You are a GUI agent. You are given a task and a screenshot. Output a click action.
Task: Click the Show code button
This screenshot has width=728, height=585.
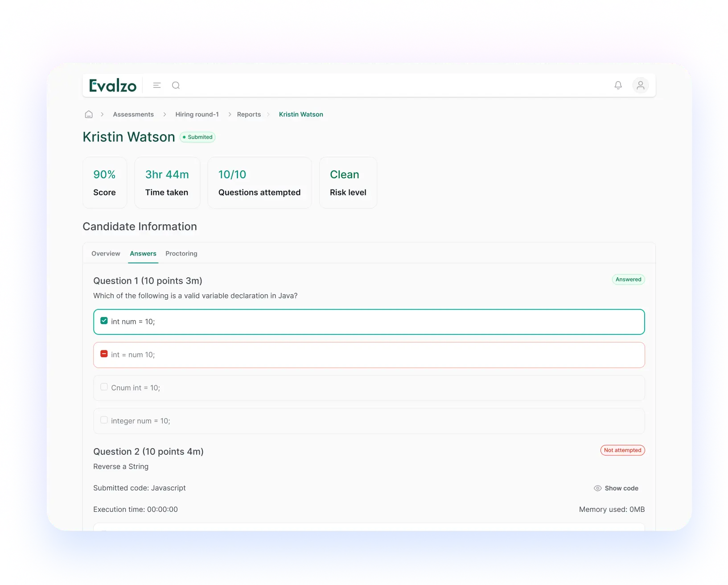coord(621,488)
